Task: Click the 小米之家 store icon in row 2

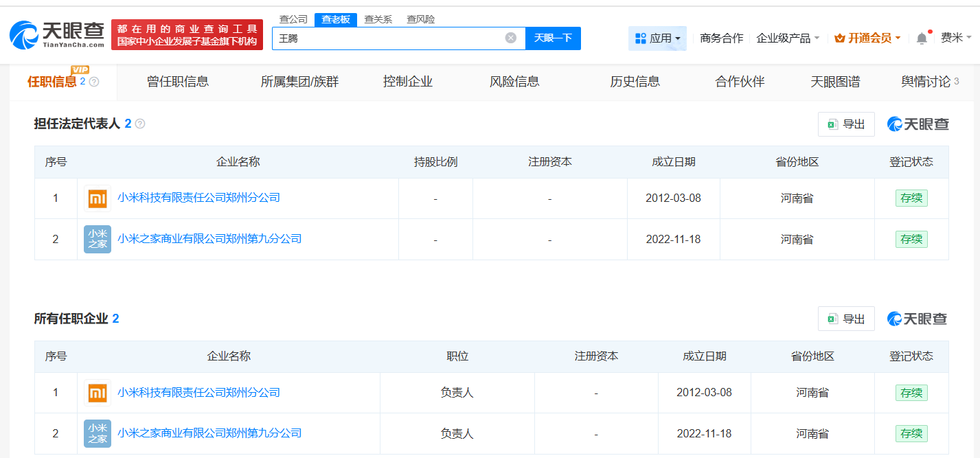Action: point(97,239)
